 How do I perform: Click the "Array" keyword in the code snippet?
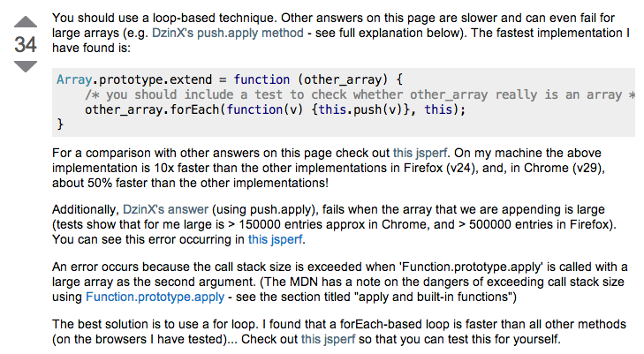tap(75, 79)
